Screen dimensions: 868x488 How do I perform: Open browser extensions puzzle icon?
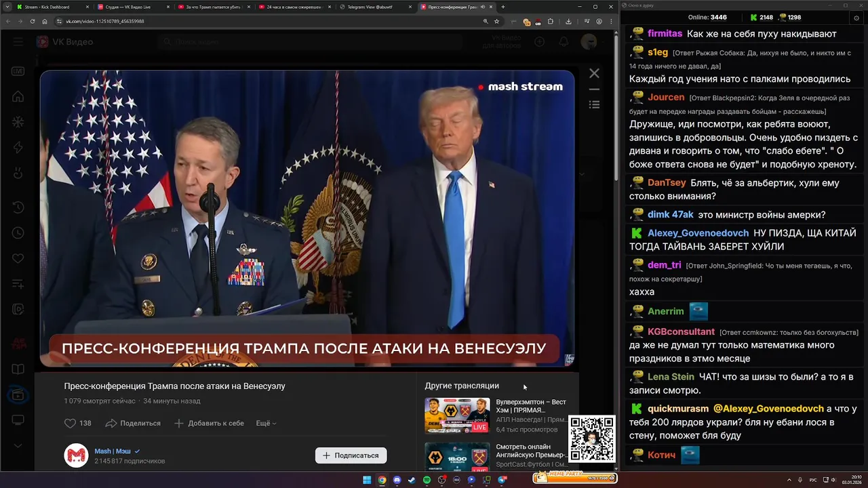tap(551, 21)
